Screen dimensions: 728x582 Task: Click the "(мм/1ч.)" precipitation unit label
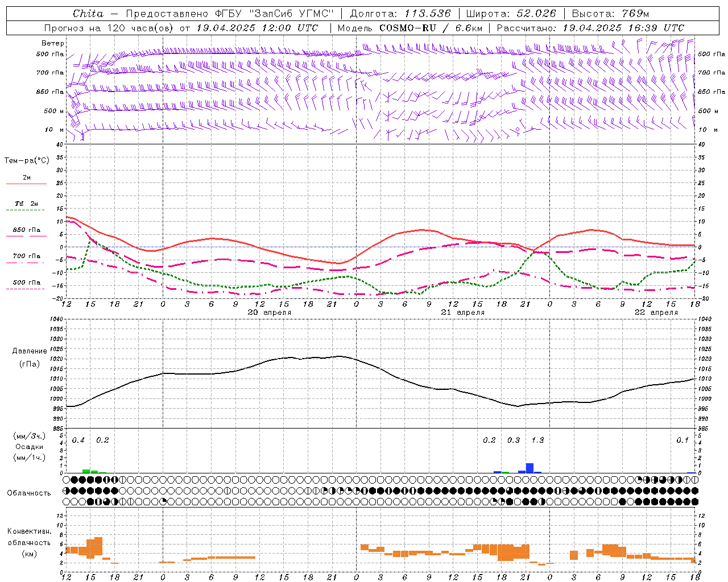pyautogui.click(x=29, y=458)
